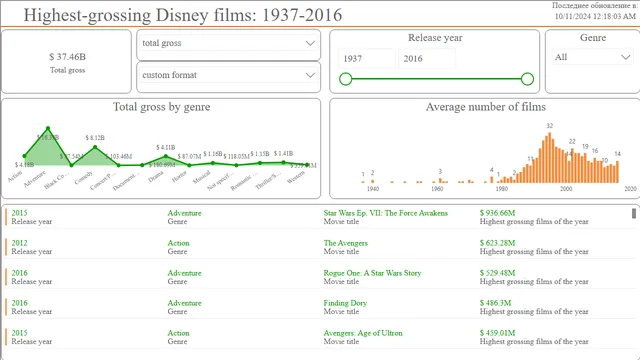Click the $ 486.3M gross value
This screenshot has width=640, height=360.
coord(495,303)
